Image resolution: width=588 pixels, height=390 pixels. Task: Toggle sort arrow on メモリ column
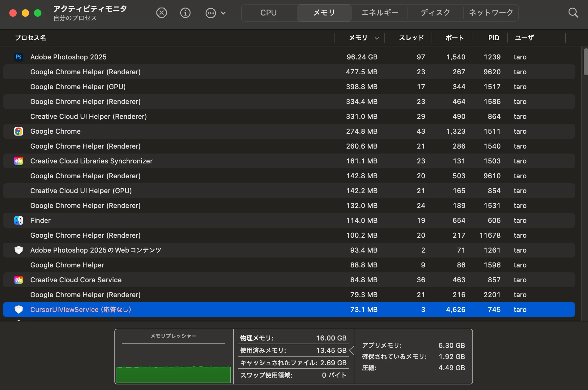click(377, 38)
